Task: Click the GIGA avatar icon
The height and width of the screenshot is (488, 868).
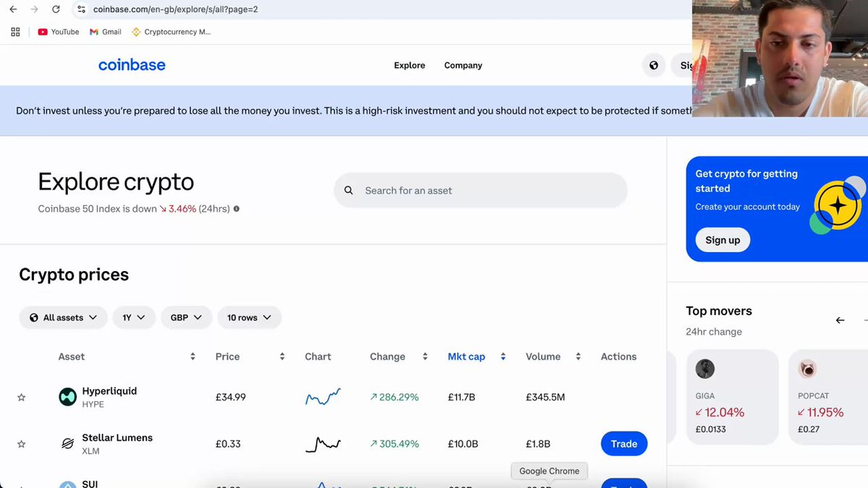Action: (x=705, y=369)
